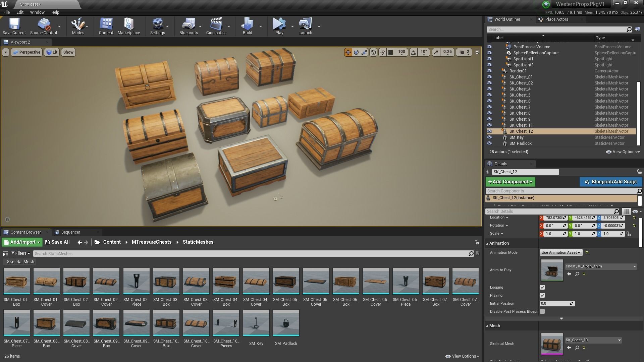Switch to the Sequencer tab
The height and width of the screenshot is (362, 644).
click(x=70, y=232)
